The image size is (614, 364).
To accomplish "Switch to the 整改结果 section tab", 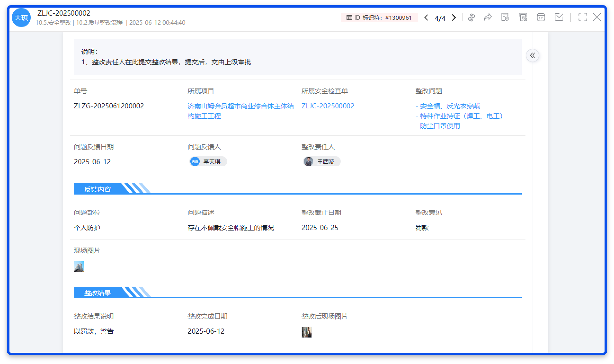I will pos(97,293).
